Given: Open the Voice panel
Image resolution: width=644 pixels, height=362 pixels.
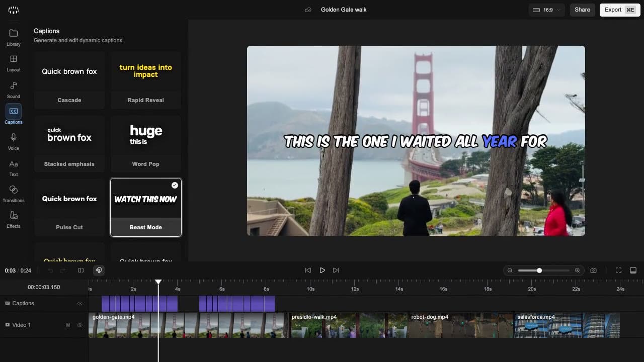Looking at the screenshot, I should pyautogui.click(x=14, y=142).
